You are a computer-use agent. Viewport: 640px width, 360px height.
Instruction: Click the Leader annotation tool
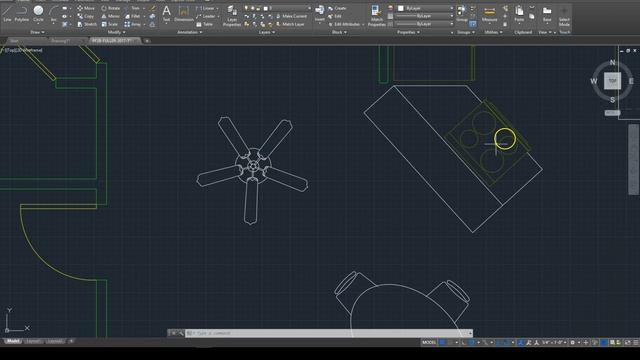click(x=205, y=16)
